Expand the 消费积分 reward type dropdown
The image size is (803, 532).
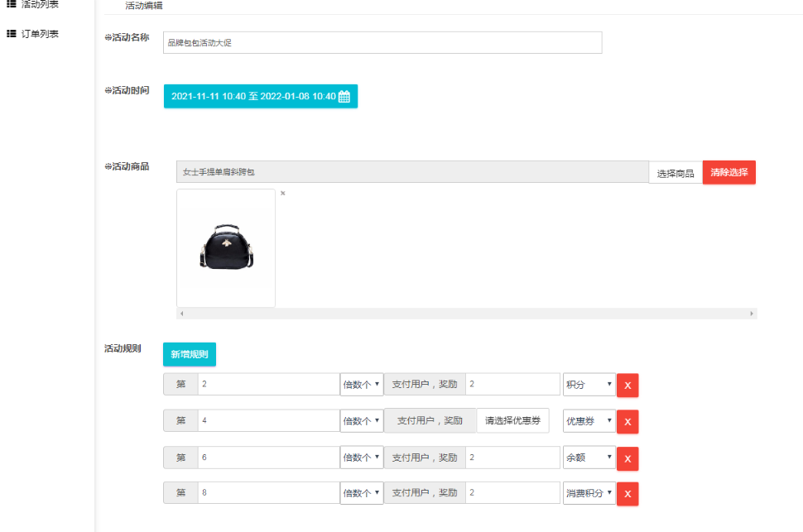click(x=589, y=493)
